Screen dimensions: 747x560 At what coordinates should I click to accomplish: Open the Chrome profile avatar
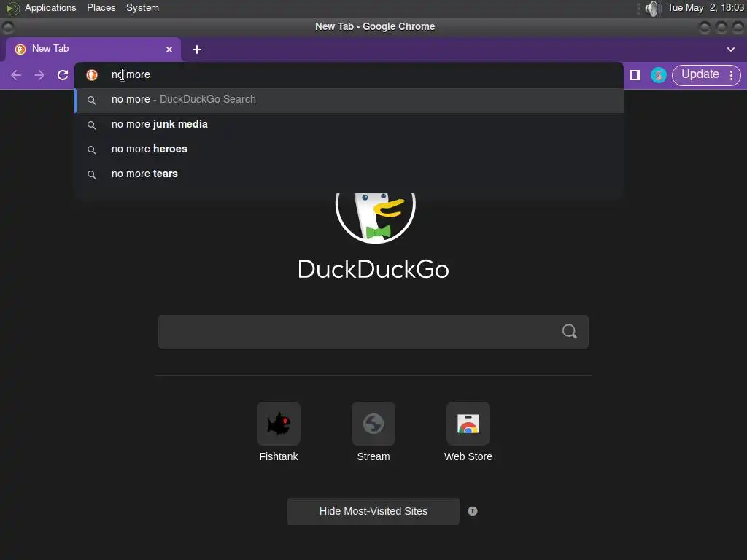[x=659, y=75]
